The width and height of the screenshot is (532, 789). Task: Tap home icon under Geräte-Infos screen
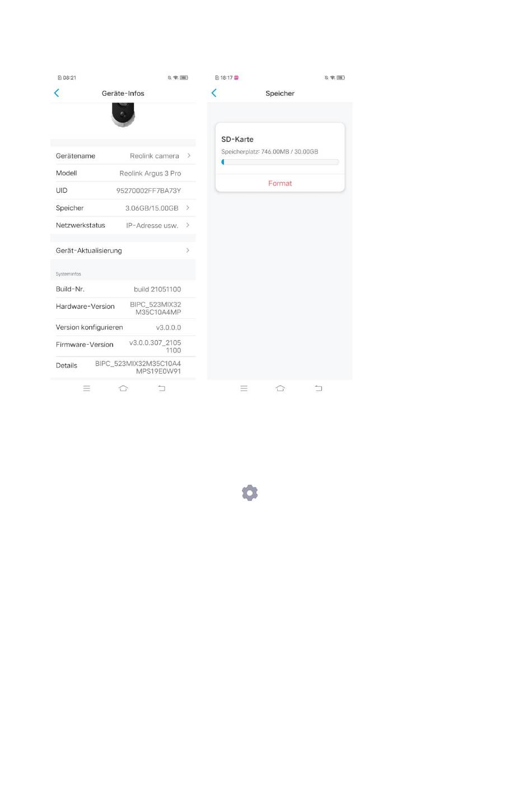[123, 388]
